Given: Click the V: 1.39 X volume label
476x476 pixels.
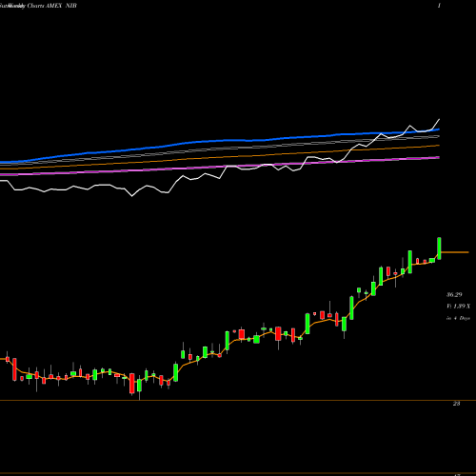Looking at the screenshot, I should click(x=458, y=307).
